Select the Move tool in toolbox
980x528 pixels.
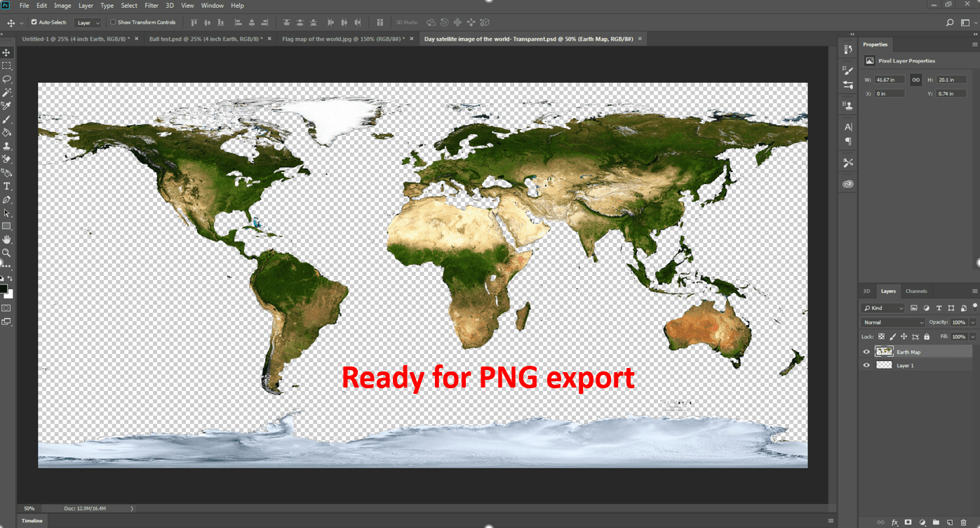7,53
